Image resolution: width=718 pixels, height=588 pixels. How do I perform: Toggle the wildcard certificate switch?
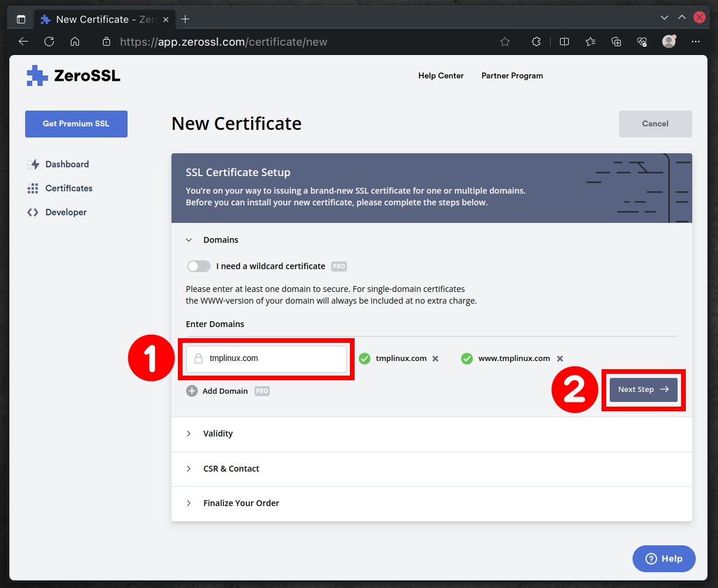coord(199,266)
